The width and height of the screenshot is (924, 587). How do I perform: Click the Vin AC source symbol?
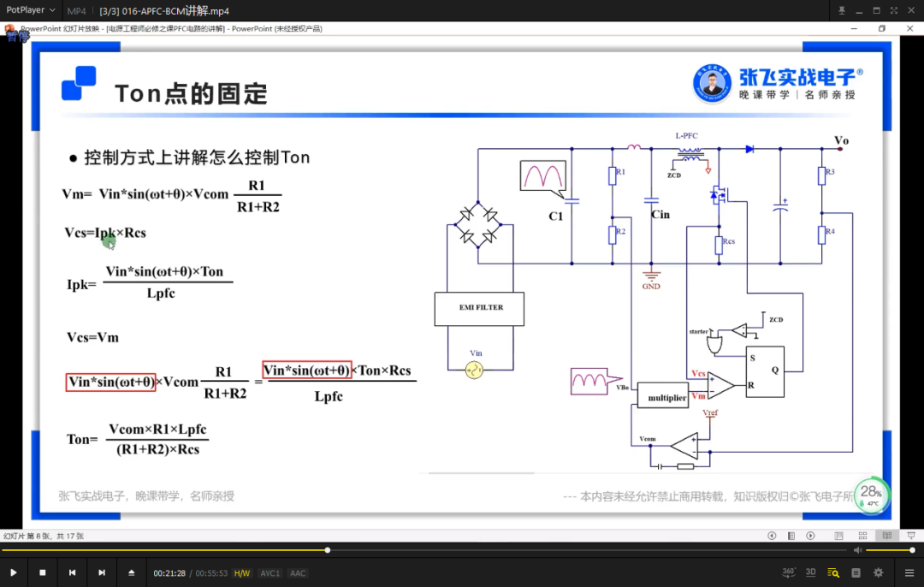(474, 371)
